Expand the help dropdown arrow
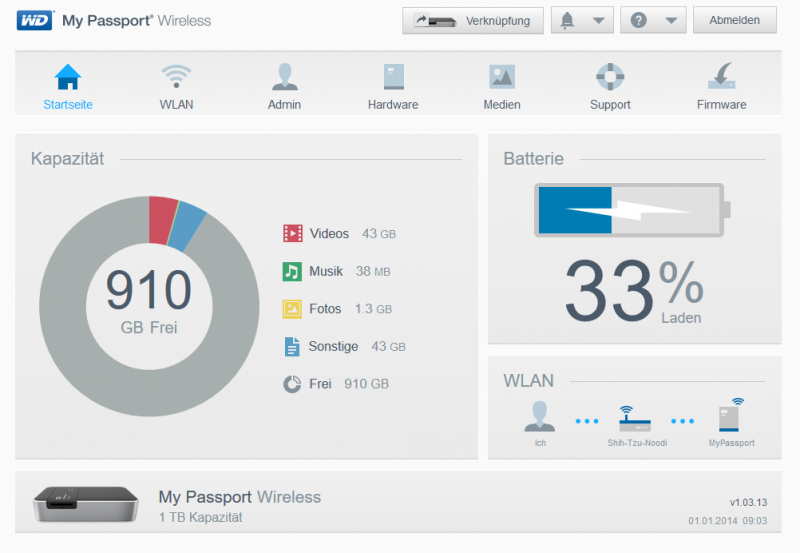Screen dimensions: 800x553 [671, 21]
